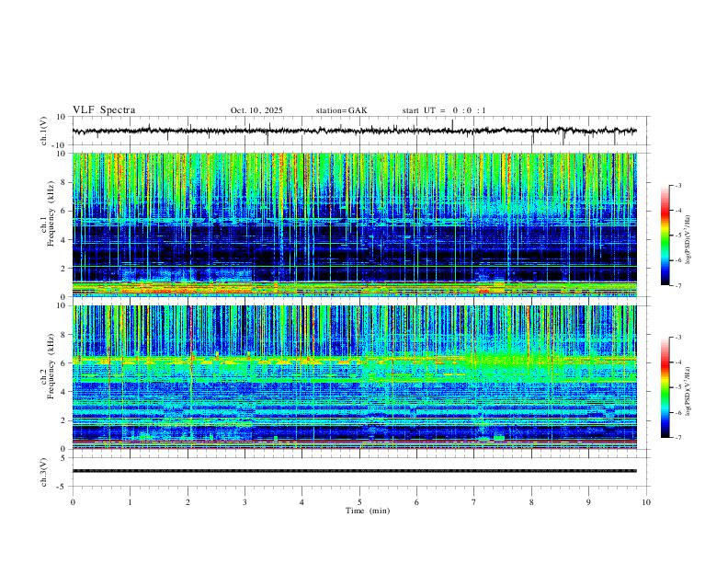Click the "-5" tick on ch.3(V) axis
Image resolution: width=728 pixels, height=563 pixels.
pyautogui.click(x=63, y=487)
